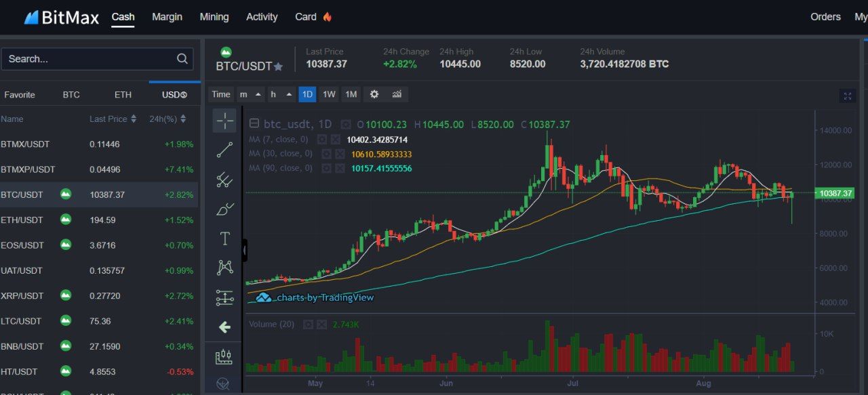Screen dimensions: 868x395
Task: Show ETH markets tab
Action: (123, 95)
